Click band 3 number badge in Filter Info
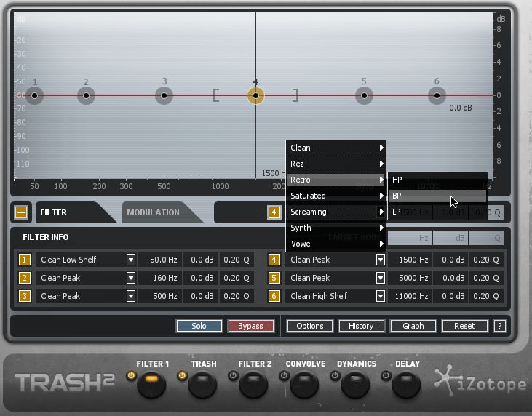The height and width of the screenshot is (416, 532). coord(24,296)
